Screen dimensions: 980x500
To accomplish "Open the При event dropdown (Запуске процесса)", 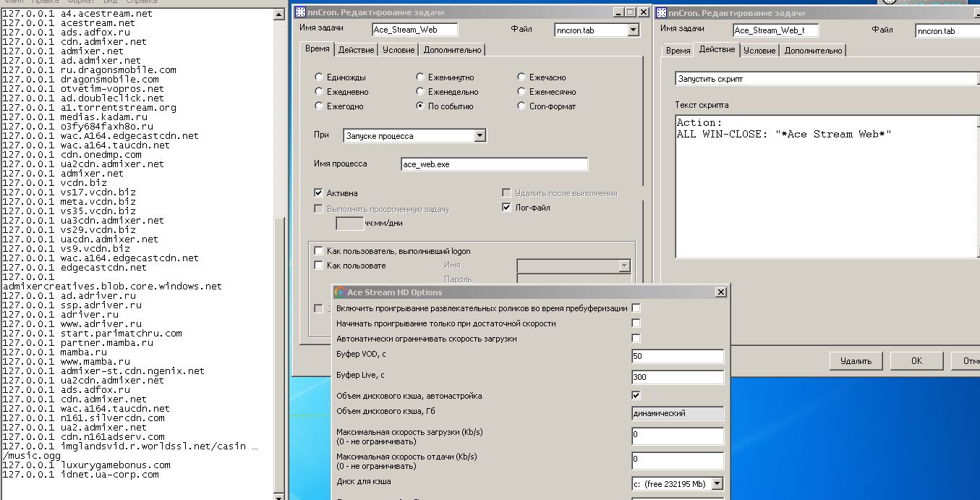I will tap(480, 136).
